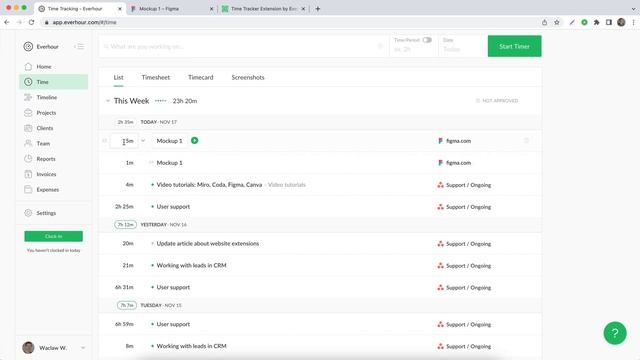The height and width of the screenshot is (360, 640).
Task: Start the green play timer on Mockup 1
Action: click(195, 140)
